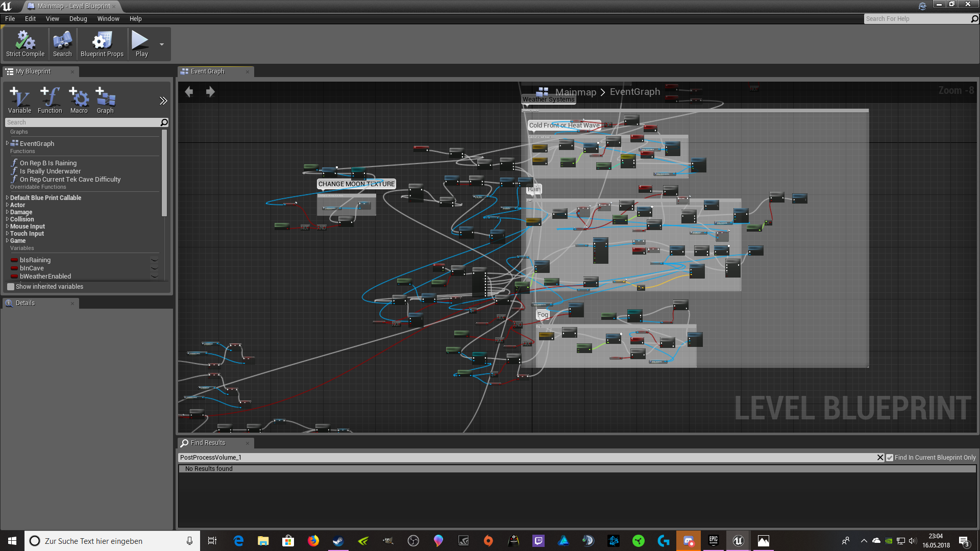The width and height of the screenshot is (980, 551).
Task: Toggle Show inherited variables checkbox
Action: coord(11,287)
